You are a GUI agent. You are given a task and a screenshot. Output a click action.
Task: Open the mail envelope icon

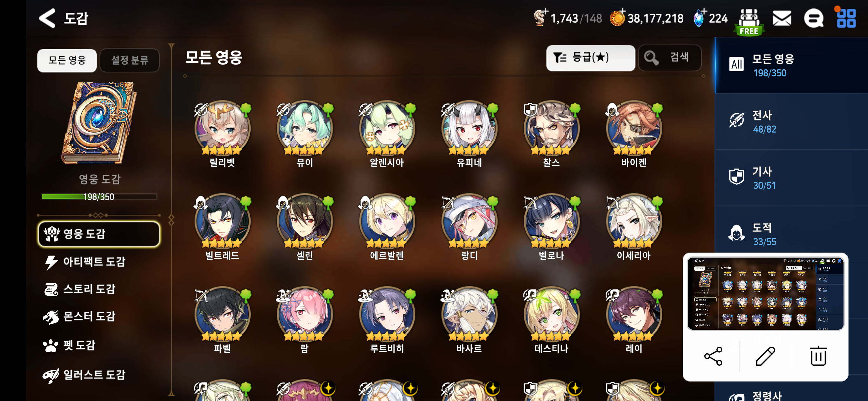[x=782, y=18]
